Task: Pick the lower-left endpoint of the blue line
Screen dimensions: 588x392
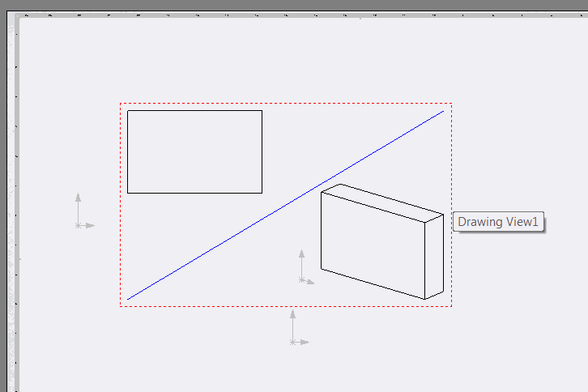Action: point(128,299)
